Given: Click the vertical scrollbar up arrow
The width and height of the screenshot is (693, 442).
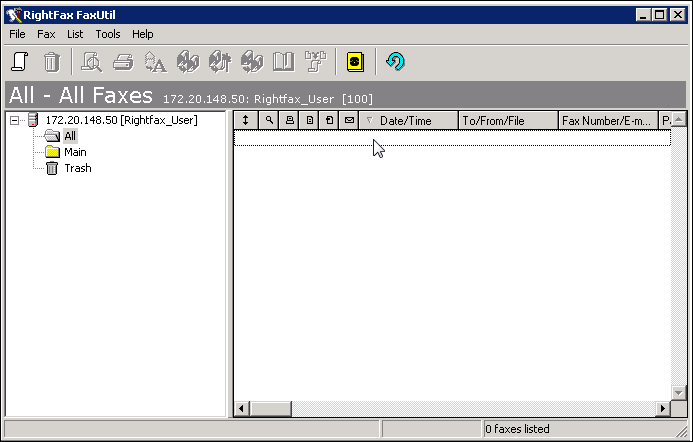Looking at the screenshot, I should [x=679, y=119].
